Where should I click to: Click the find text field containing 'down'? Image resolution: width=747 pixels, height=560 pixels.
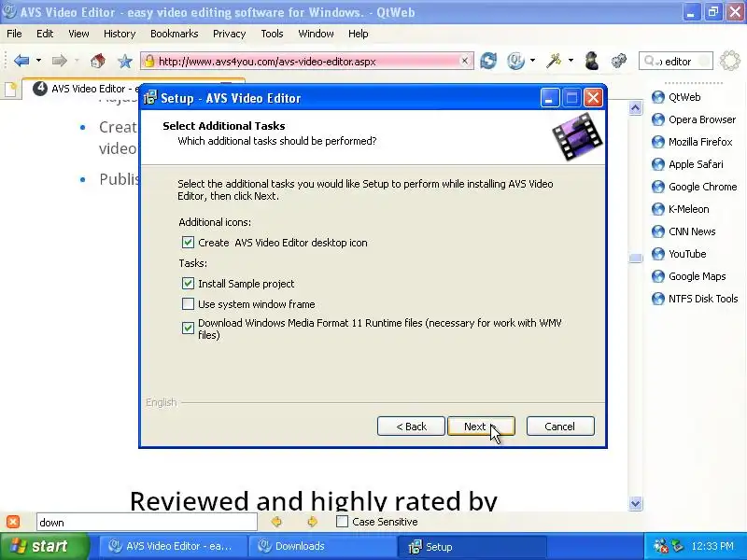point(147,522)
